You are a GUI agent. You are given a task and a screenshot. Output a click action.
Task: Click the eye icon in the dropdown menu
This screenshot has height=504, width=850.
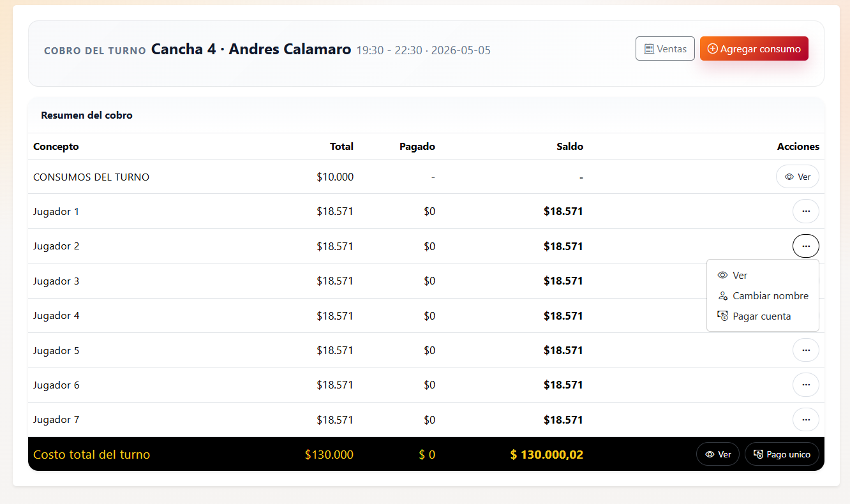coord(722,276)
